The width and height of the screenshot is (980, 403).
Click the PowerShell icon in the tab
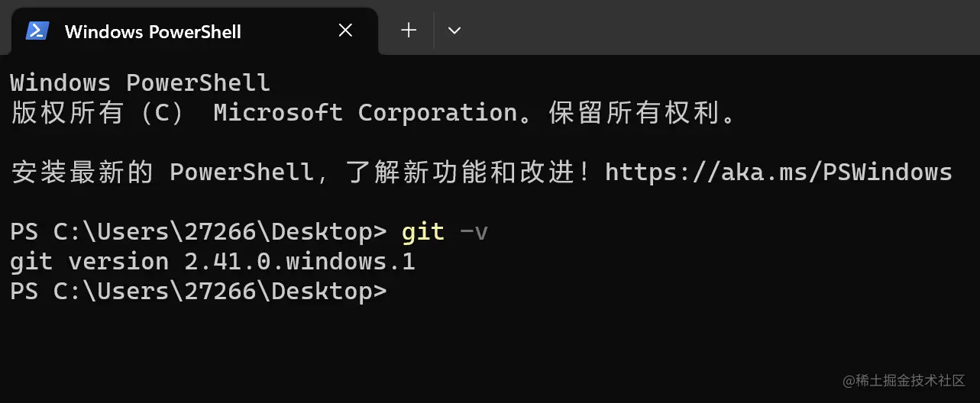(37, 31)
